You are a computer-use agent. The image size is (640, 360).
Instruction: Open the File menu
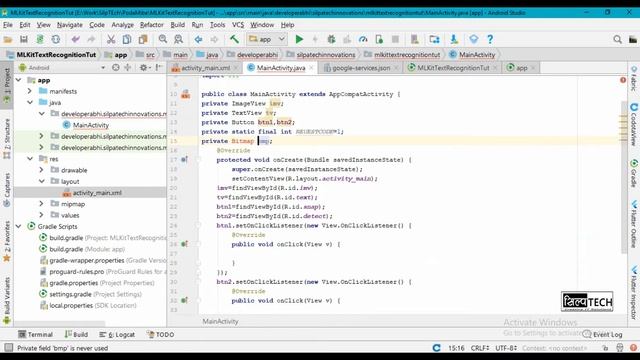click(x=8, y=25)
